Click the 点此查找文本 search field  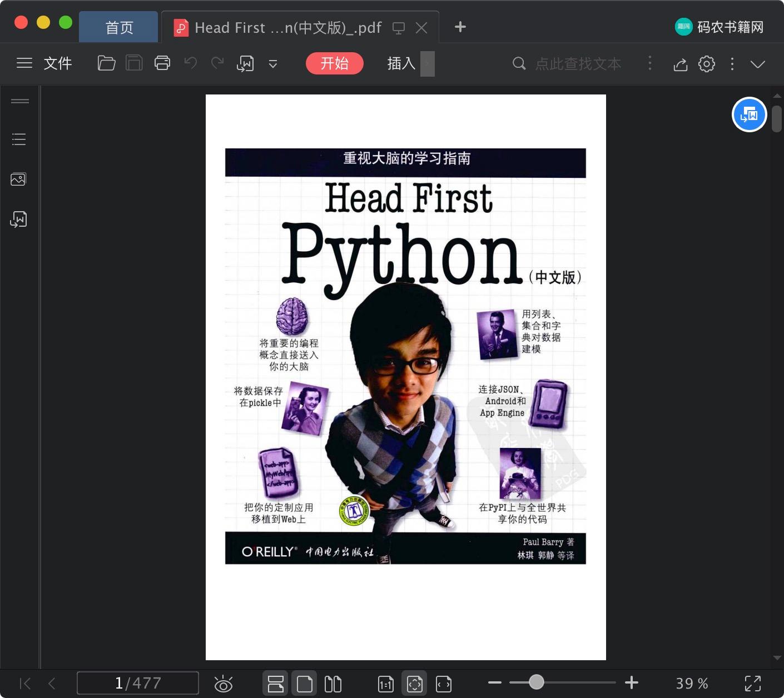(x=578, y=64)
